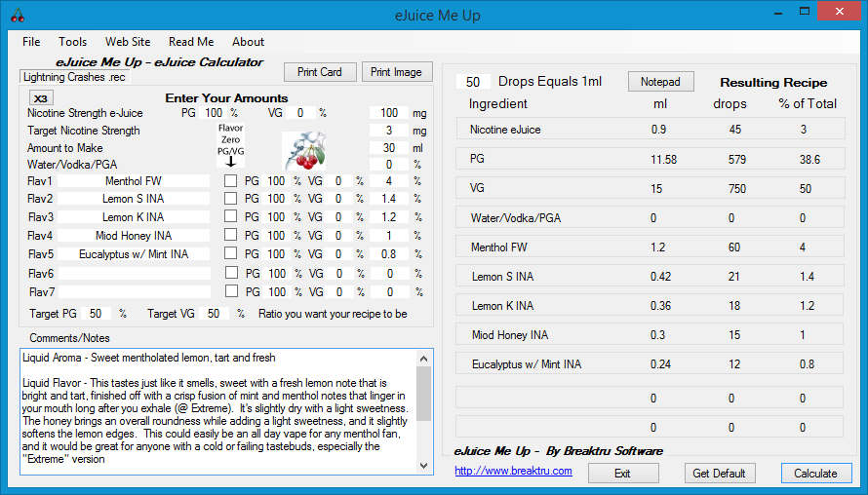Click the Flav4 name field Miod Honey INA
The image size is (868, 495).
(x=134, y=236)
